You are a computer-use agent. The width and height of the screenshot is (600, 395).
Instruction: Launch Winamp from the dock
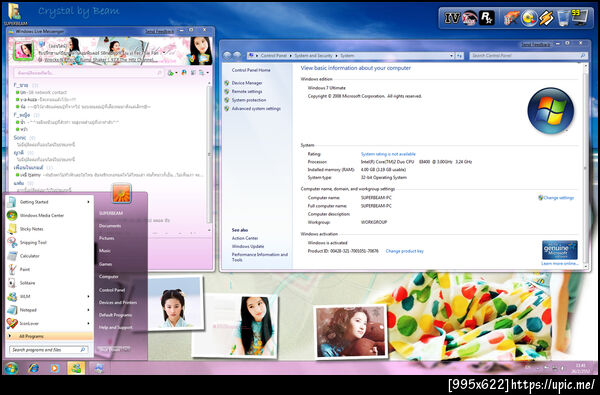click(546, 18)
